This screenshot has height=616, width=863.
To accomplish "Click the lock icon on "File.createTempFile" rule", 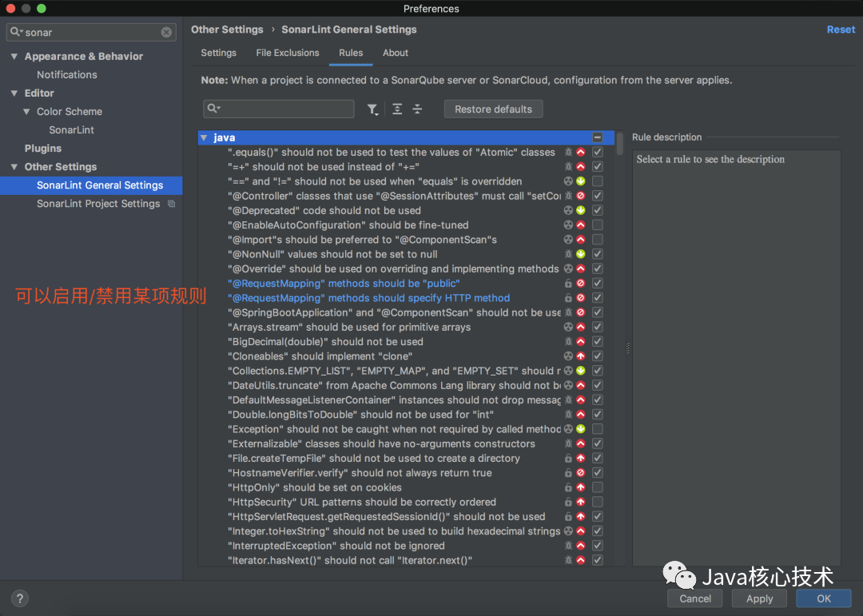I will click(569, 458).
